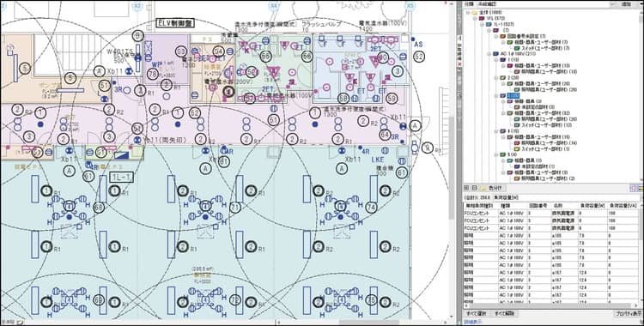Screen dimensions: 644x326
Task: Click the highlighted view icon above the table
Action: [633, 188]
